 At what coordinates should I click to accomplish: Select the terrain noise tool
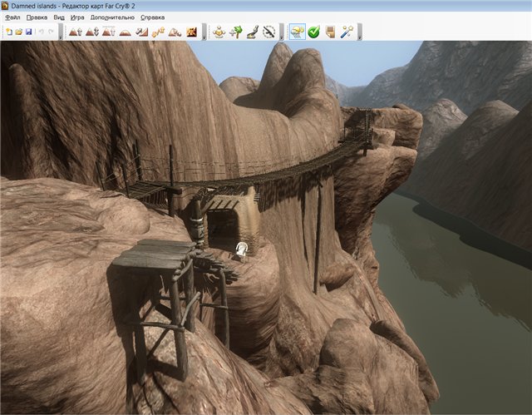175,32
